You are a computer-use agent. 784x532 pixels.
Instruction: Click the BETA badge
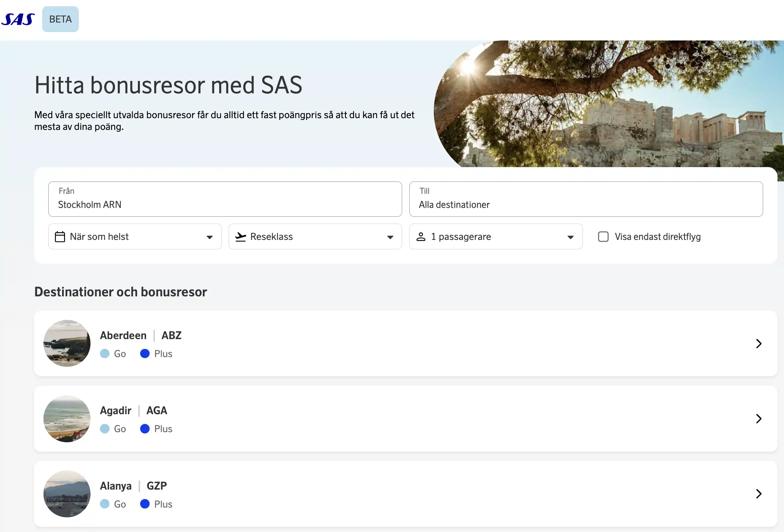[x=60, y=19]
